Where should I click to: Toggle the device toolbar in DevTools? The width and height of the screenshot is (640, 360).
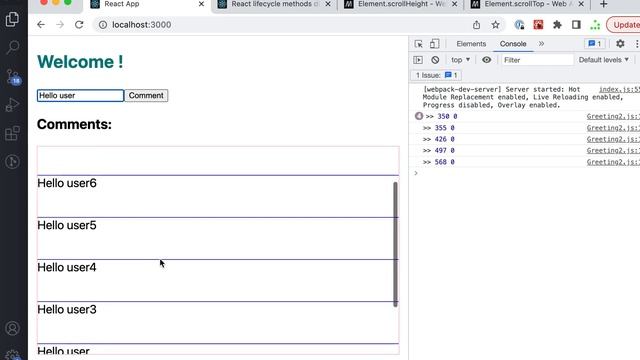435,44
